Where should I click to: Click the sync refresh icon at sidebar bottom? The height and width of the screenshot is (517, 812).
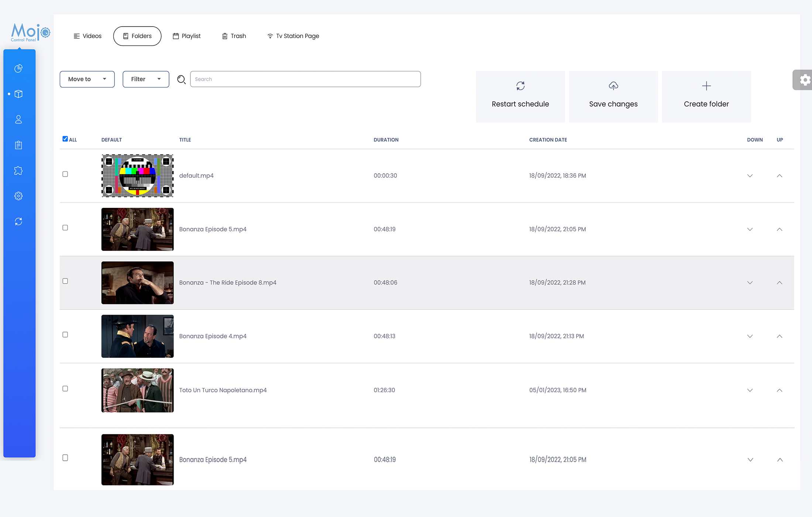(18, 221)
